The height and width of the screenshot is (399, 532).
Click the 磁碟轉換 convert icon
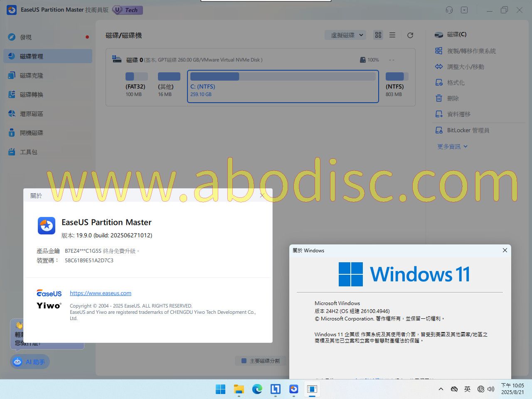point(12,94)
